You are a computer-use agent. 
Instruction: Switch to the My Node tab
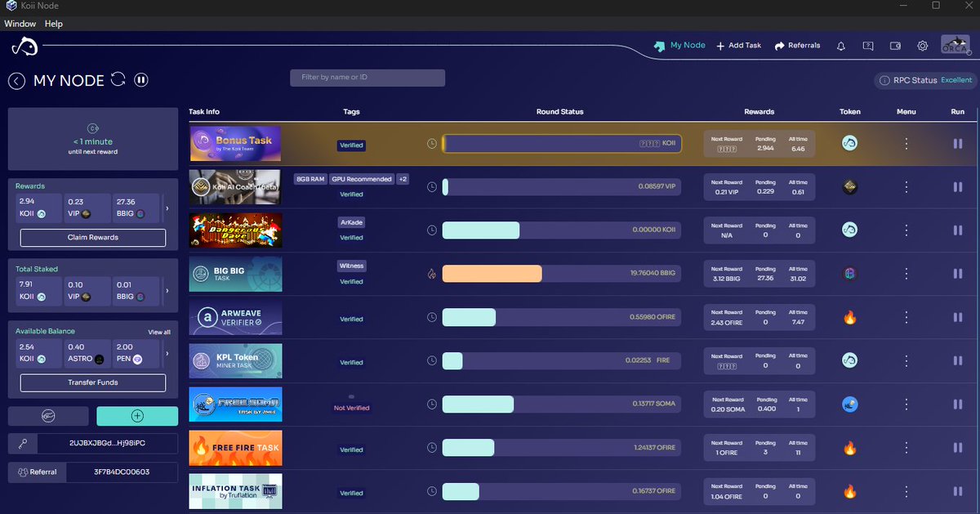click(x=679, y=46)
